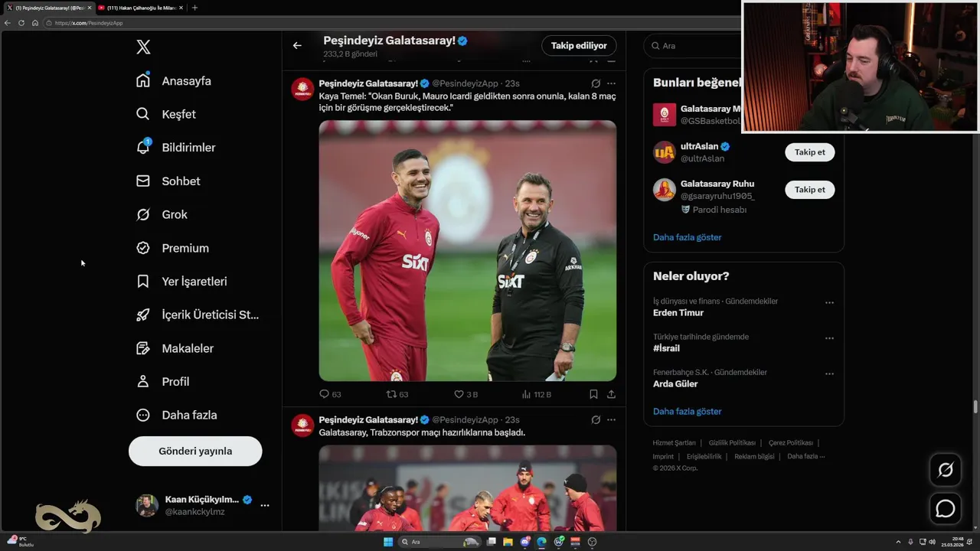Open the Galatasaray basketball account avatar
980x551 pixels.
pyautogui.click(x=664, y=115)
